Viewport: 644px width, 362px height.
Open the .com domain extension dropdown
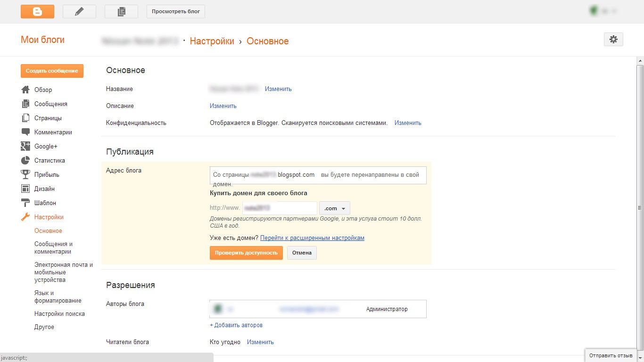coord(335,208)
